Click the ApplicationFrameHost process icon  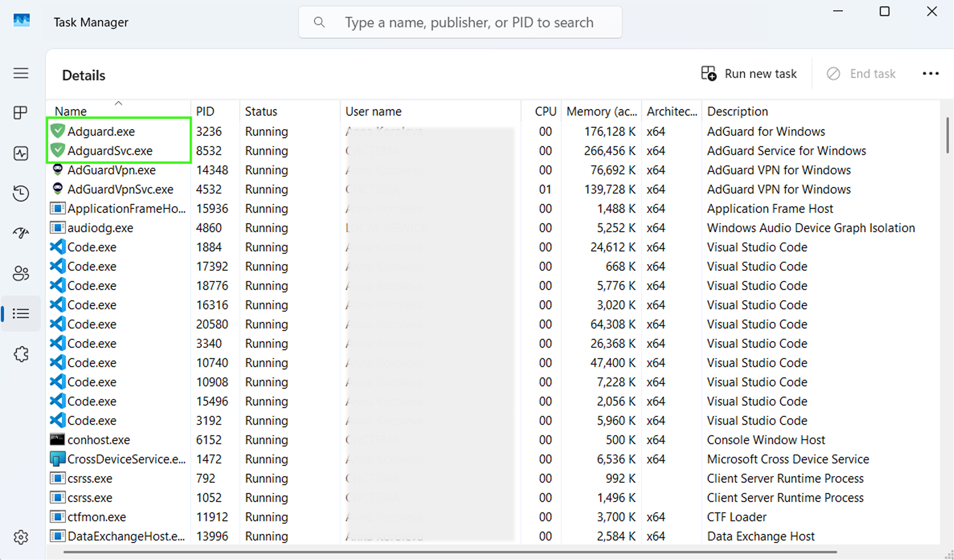click(57, 208)
